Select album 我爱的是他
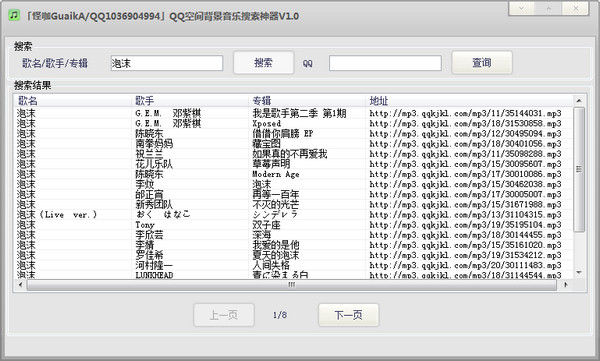This screenshot has width=600, height=361. click(276, 245)
